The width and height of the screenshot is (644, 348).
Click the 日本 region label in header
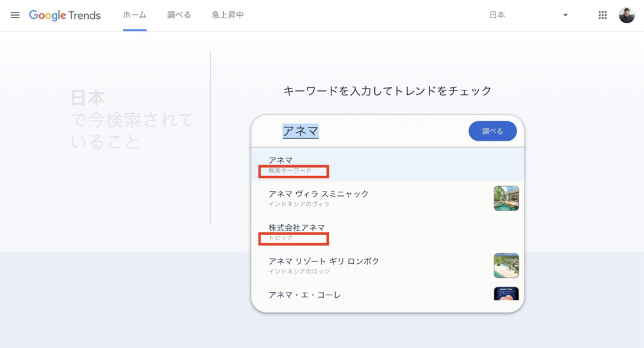tap(497, 15)
